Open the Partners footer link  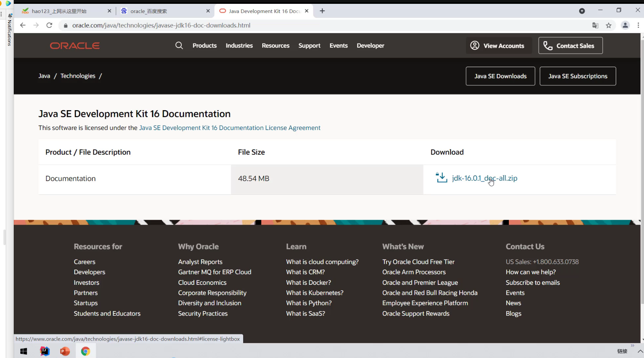(x=86, y=293)
